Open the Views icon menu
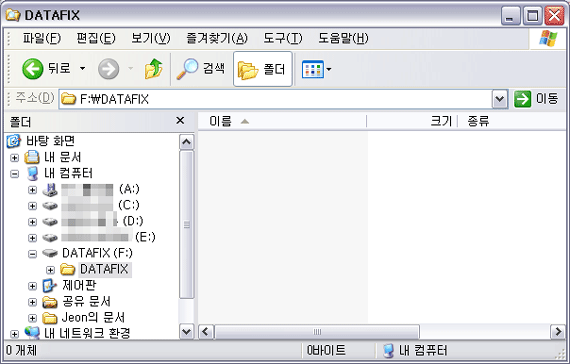Screen dimensions: 570x364 point(316,69)
